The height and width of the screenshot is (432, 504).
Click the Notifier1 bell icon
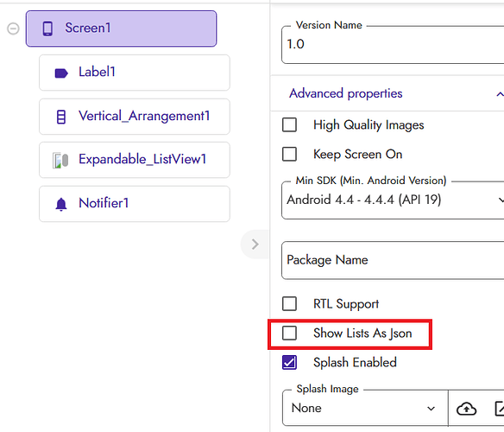click(x=61, y=204)
